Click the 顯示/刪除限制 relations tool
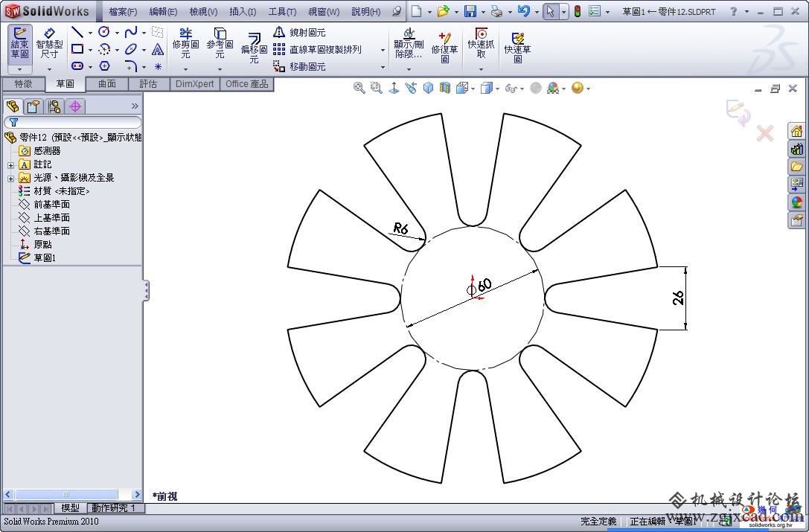The image size is (809, 532). pos(408,43)
